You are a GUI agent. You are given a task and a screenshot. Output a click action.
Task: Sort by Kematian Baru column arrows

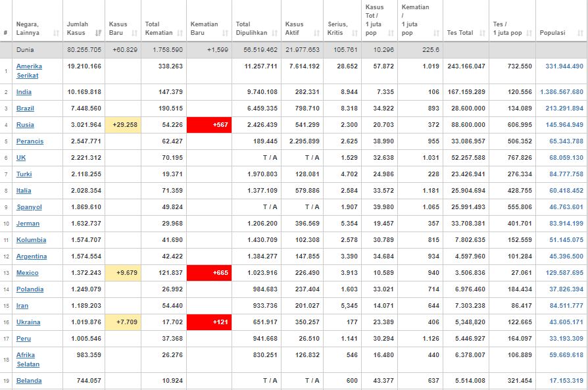point(226,33)
